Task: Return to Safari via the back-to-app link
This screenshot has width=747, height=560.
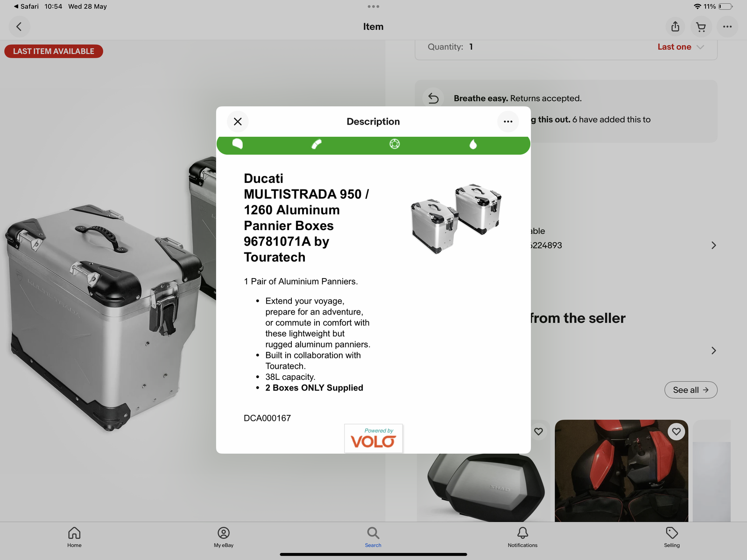Action: [x=27, y=7]
